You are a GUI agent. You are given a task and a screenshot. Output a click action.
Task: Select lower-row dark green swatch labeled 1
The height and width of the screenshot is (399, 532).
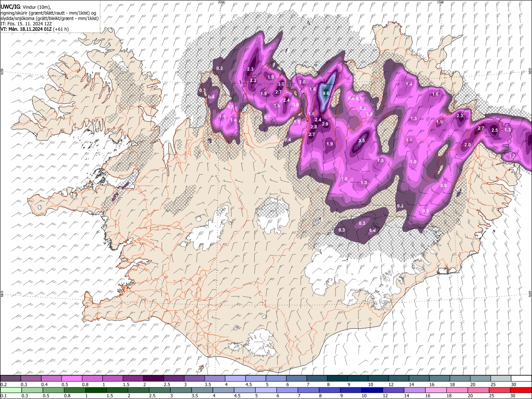click(96, 390)
